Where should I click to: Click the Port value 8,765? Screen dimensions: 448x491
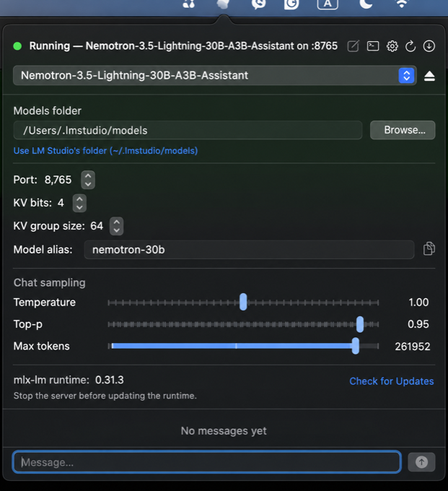(58, 180)
